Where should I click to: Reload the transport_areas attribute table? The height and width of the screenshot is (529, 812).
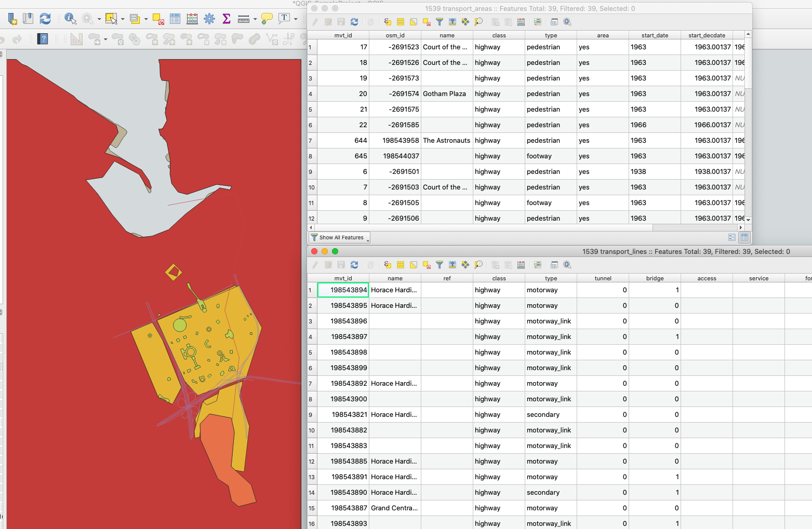coord(354,22)
